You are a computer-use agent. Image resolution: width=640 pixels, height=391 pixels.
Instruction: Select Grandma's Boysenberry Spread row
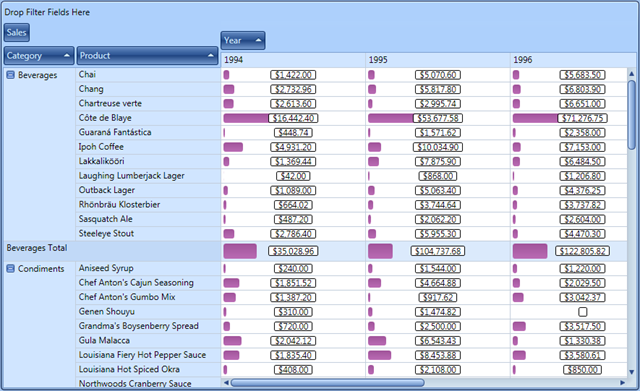click(x=148, y=326)
